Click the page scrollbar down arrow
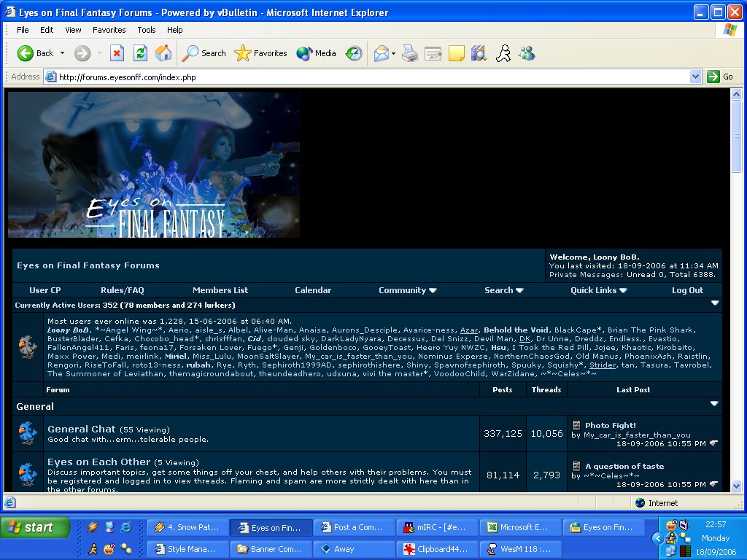The width and height of the screenshot is (747, 560). click(x=736, y=486)
